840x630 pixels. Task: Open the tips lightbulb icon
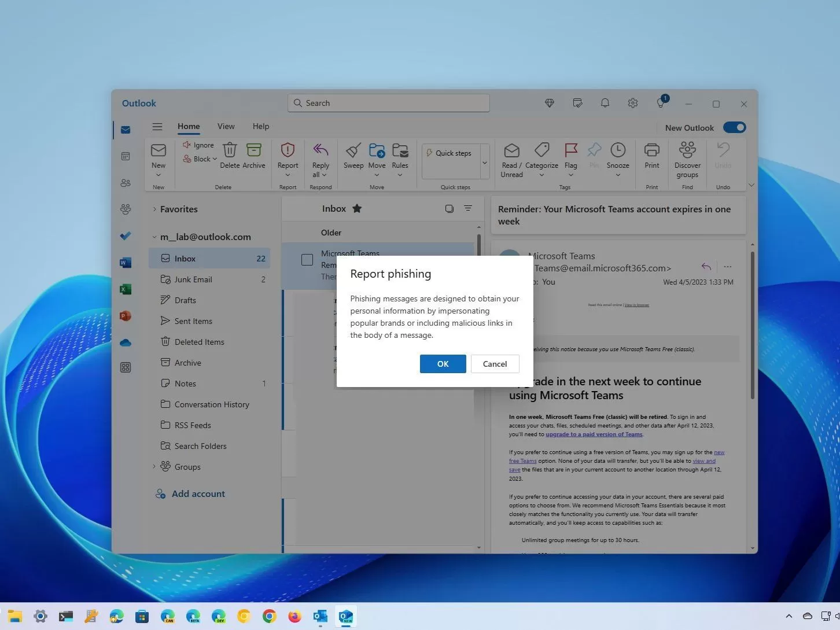pyautogui.click(x=661, y=102)
